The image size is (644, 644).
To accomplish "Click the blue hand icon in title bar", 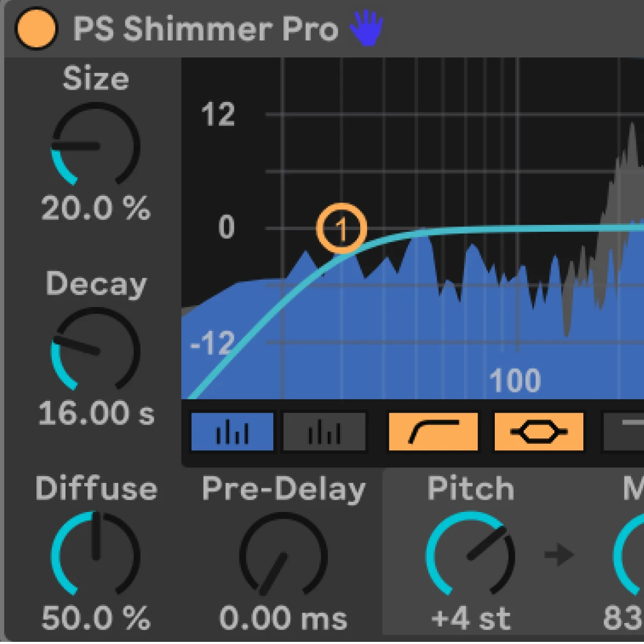I will (x=367, y=29).
